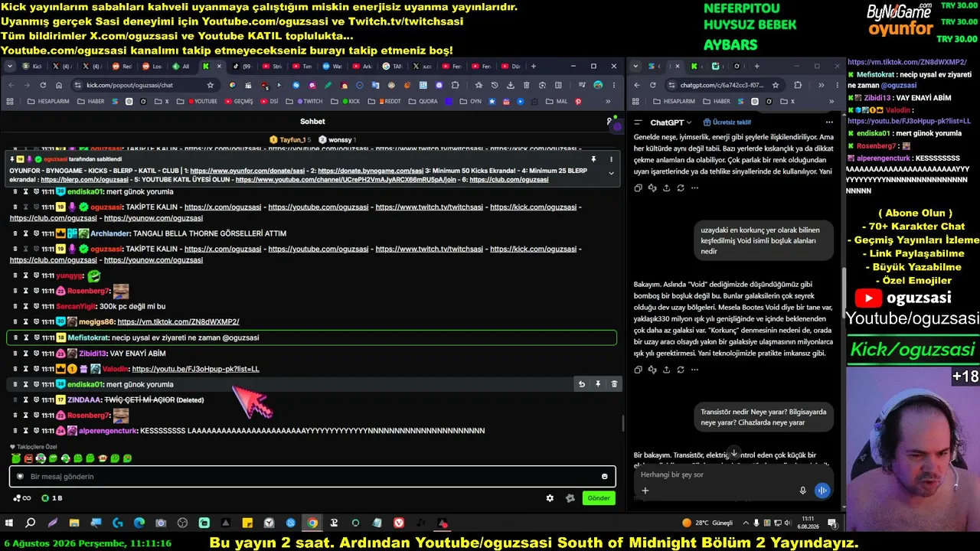This screenshot has height=551, width=980.
Task: Open ChatGPT conversation options (three dots)
Action: tap(829, 122)
